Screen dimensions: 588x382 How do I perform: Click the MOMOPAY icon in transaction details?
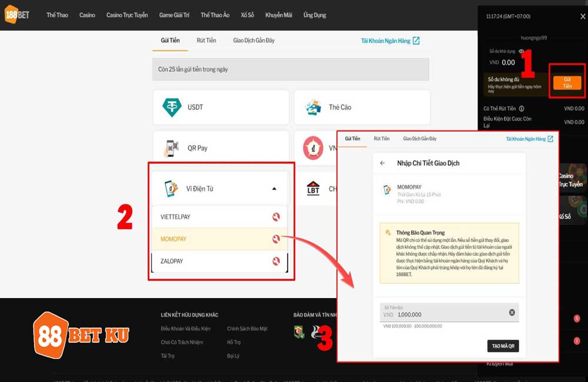(x=387, y=190)
